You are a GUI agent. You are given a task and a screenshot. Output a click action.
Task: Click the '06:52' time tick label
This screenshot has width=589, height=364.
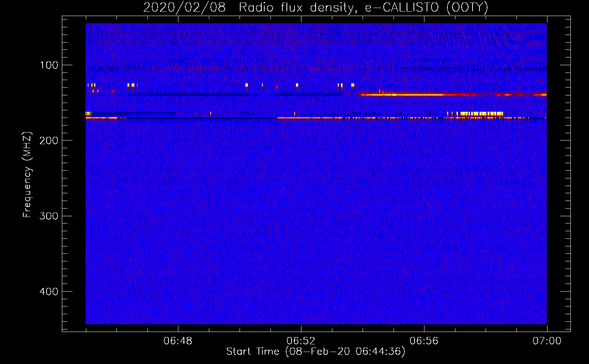click(x=301, y=341)
